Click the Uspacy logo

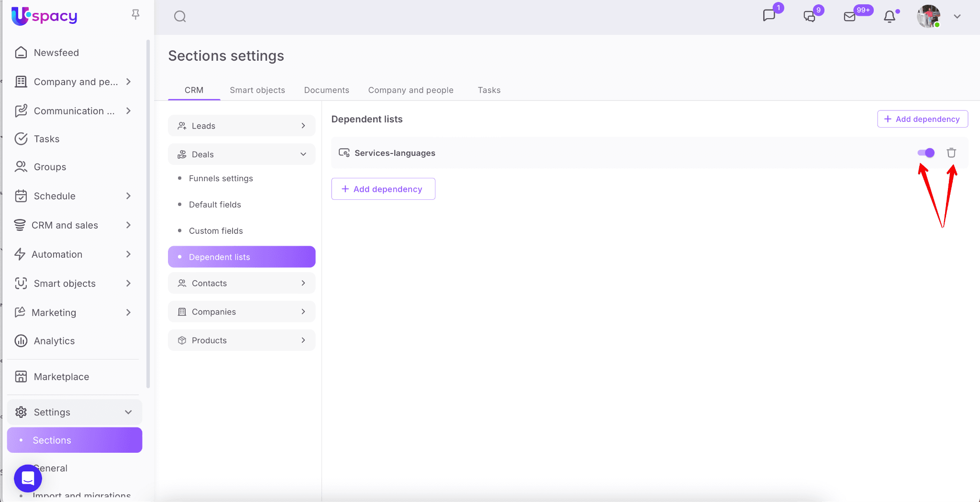point(45,16)
